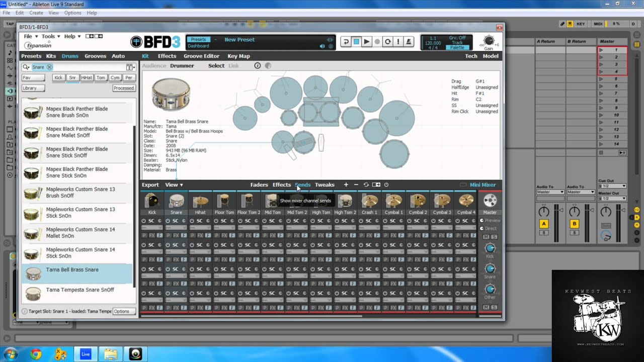Image resolution: width=644 pixels, height=362 pixels.
Task: Open the BFD3 Tools dropdown menu
Action: 51,36
